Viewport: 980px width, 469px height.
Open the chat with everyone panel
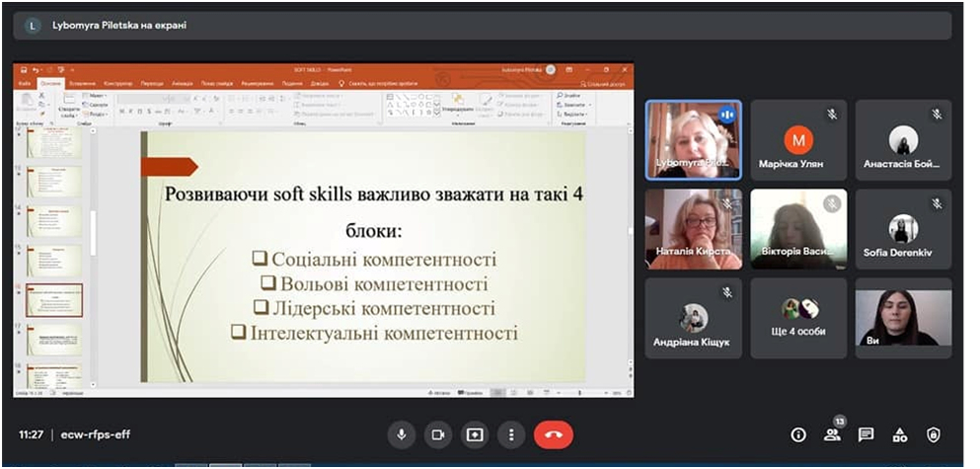[x=866, y=434]
